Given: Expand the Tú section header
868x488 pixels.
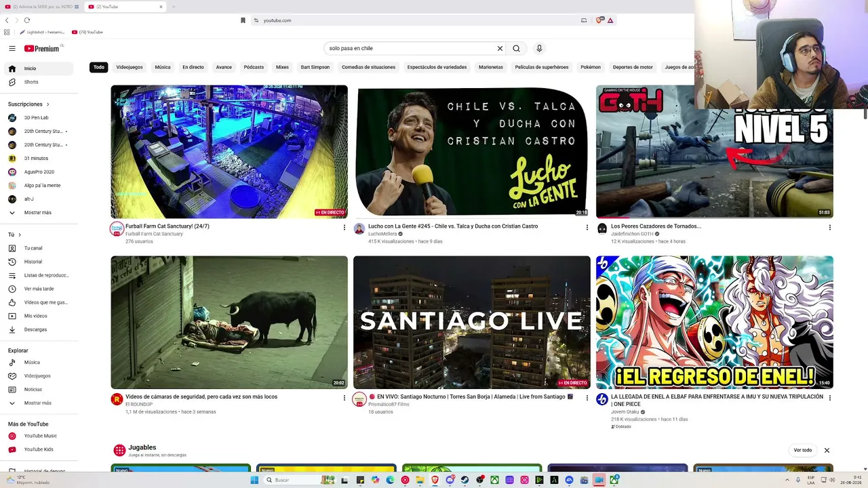Looking at the screenshot, I should (x=14, y=235).
